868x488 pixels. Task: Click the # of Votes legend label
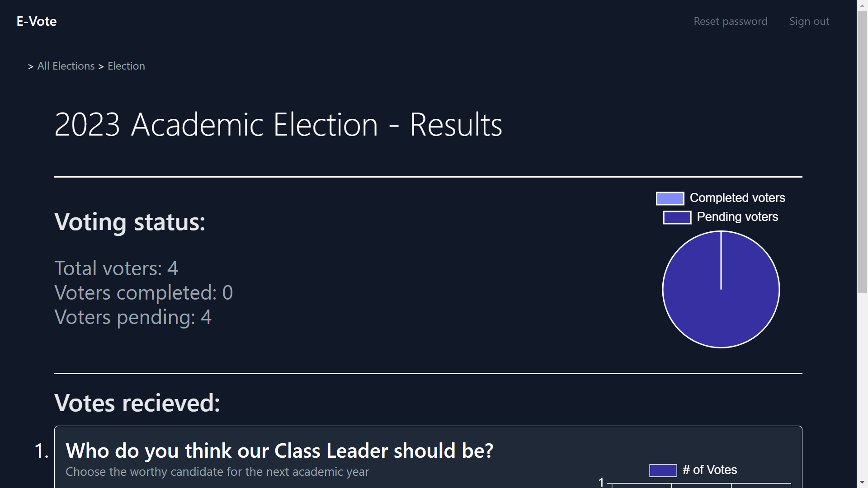click(709, 470)
